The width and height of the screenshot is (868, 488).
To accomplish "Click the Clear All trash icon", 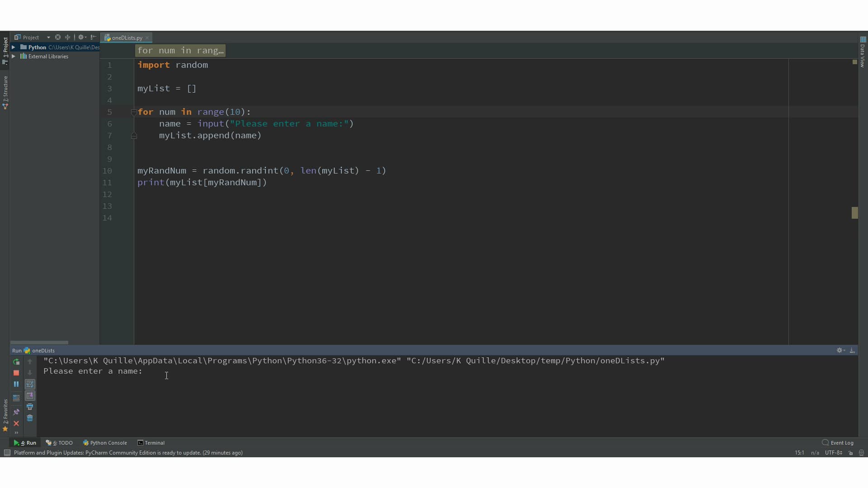I will click(30, 418).
